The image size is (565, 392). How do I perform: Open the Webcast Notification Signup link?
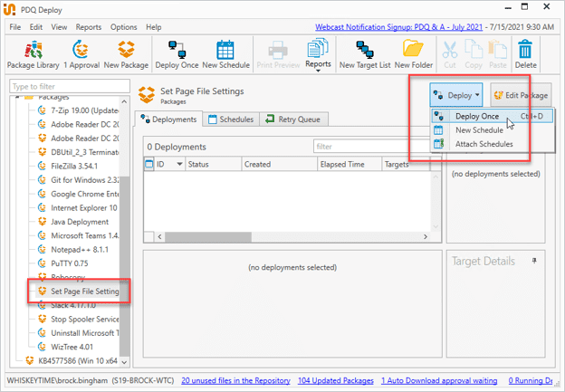[x=398, y=27]
